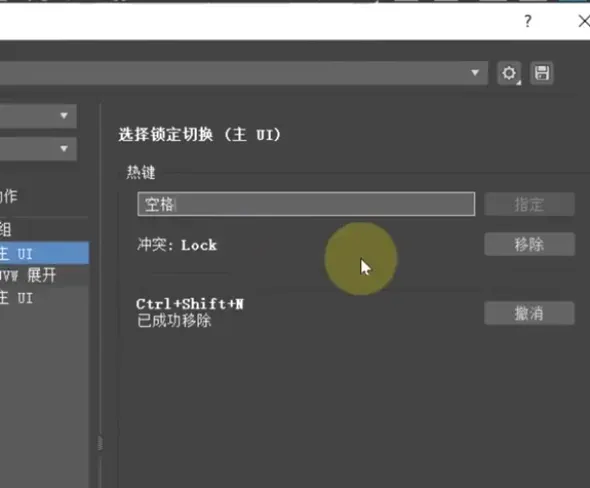Viewport: 590px width, 488px height.
Task: Select the bottom unhighlighted 主 UI row
Action: pos(44,298)
